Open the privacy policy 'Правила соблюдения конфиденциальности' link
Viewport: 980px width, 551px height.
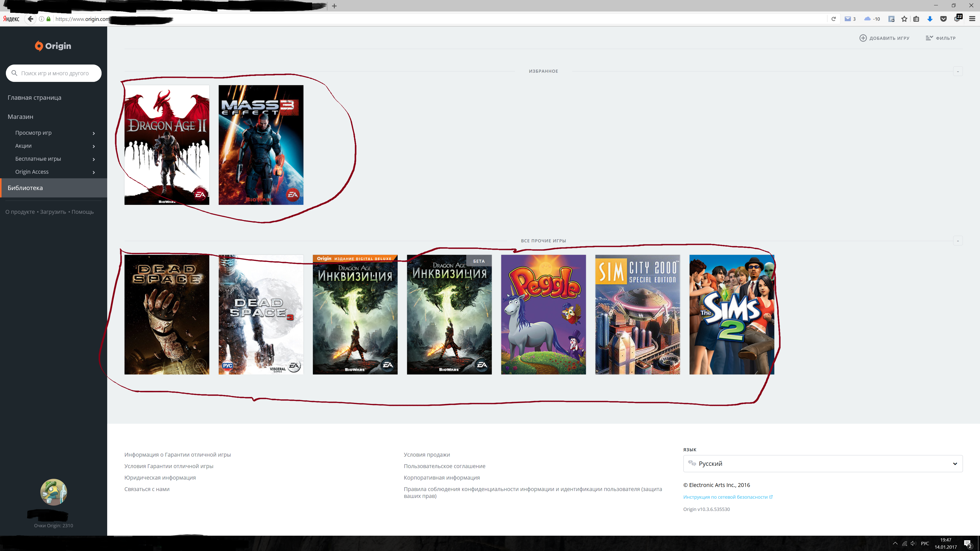point(533,492)
